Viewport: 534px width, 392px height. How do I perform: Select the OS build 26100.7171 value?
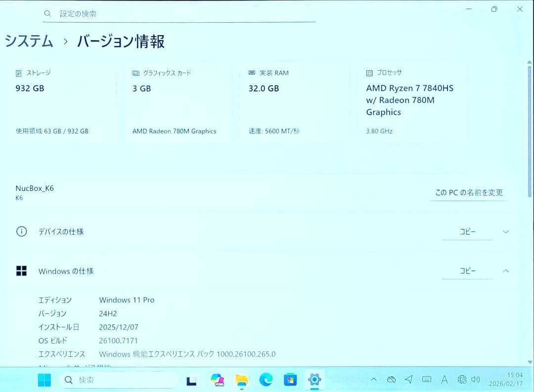coord(118,341)
